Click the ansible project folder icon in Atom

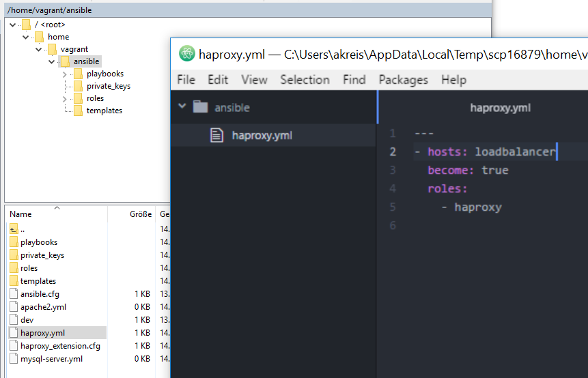200,107
